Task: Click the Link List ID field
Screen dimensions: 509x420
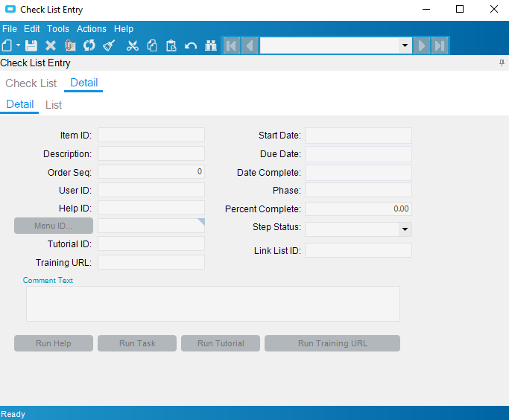Action: pyautogui.click(x=358, y=250)
